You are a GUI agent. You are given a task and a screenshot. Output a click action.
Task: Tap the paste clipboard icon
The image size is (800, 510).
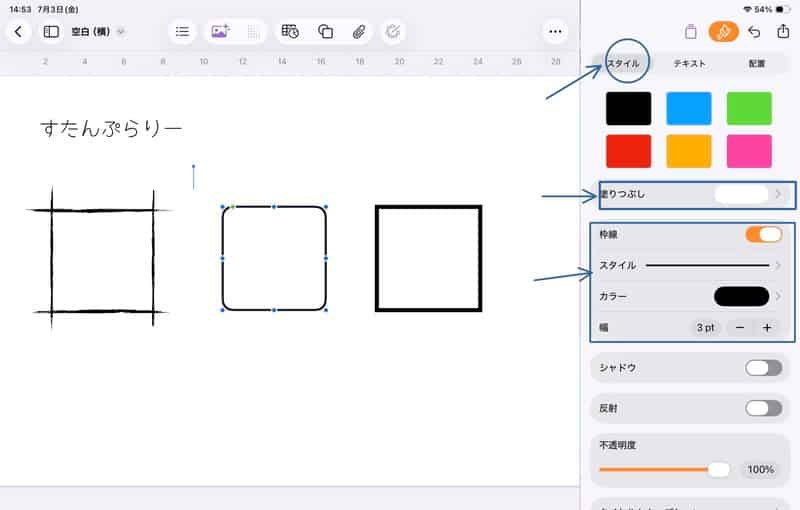(x=690, y=32)
